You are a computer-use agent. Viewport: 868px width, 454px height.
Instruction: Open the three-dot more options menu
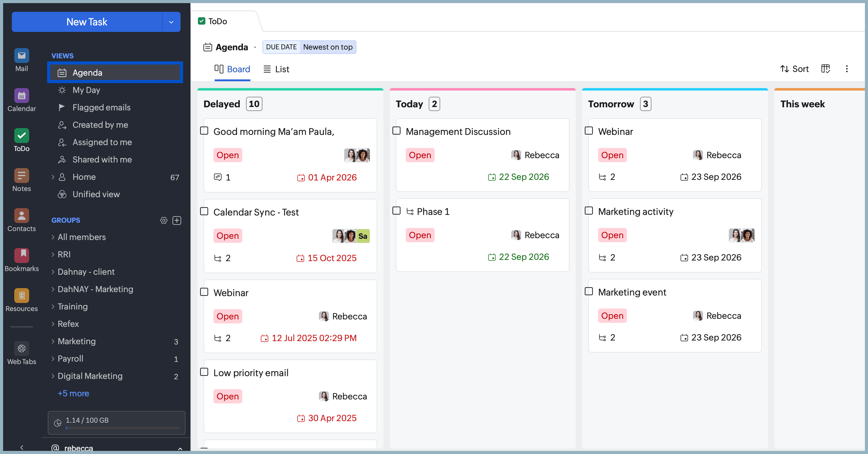pos(847,69)
